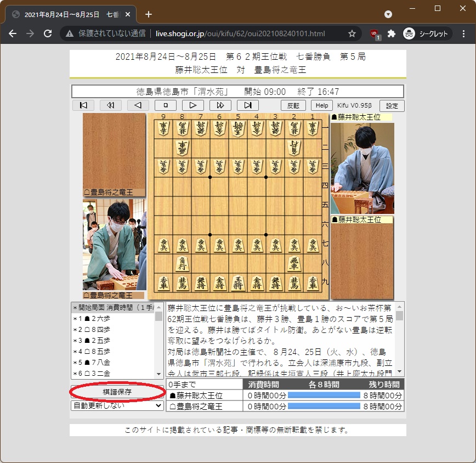Flip the board with the 反転 button
This screenshot has width=476, height=463.
(x=293, y=105)
